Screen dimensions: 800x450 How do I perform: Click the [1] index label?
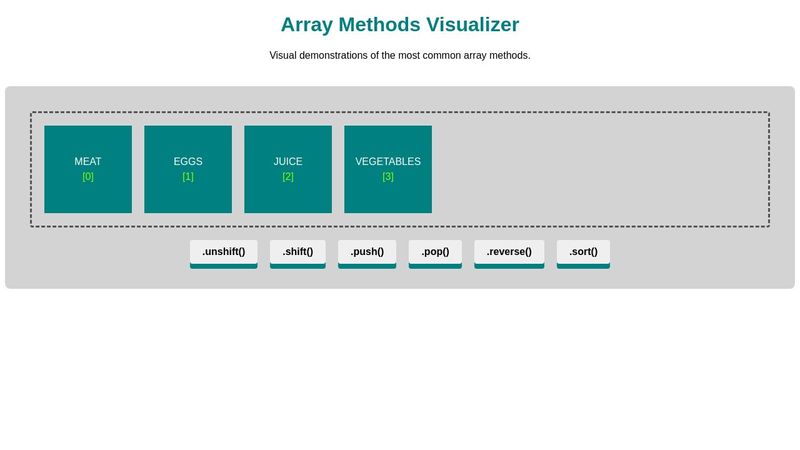coord(188,177)
